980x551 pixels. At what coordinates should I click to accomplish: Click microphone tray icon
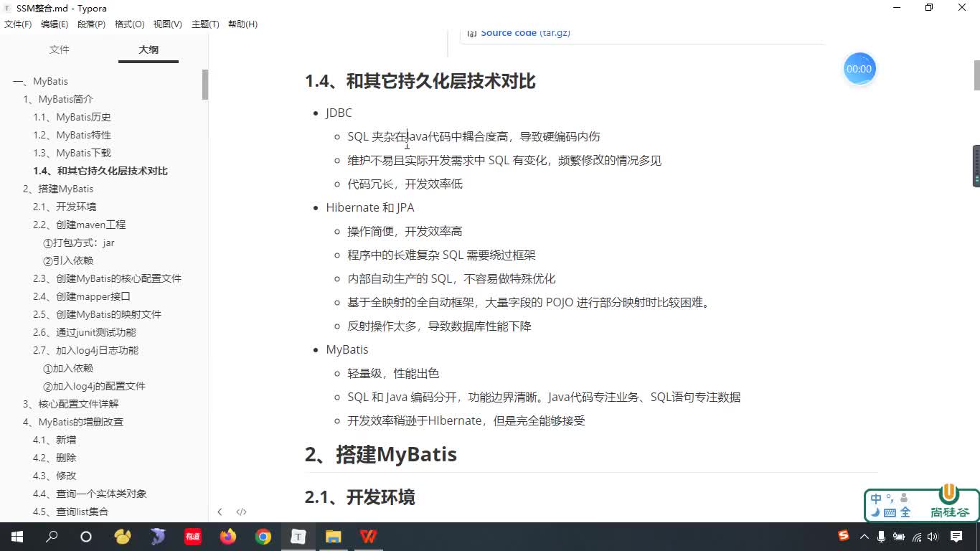coord(882,537)
